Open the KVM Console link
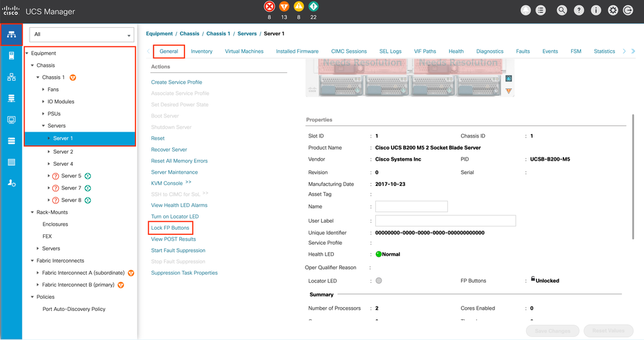 (x=167, y=183)
